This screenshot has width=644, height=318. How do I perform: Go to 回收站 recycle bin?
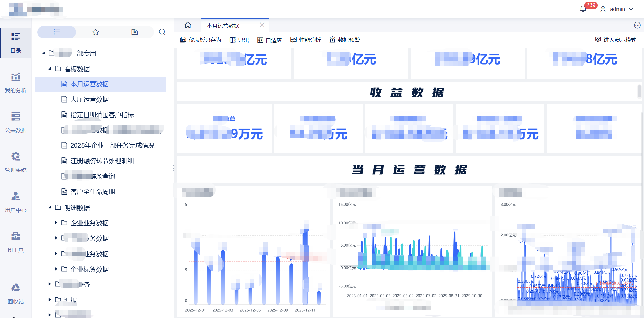tap(16, 293)
